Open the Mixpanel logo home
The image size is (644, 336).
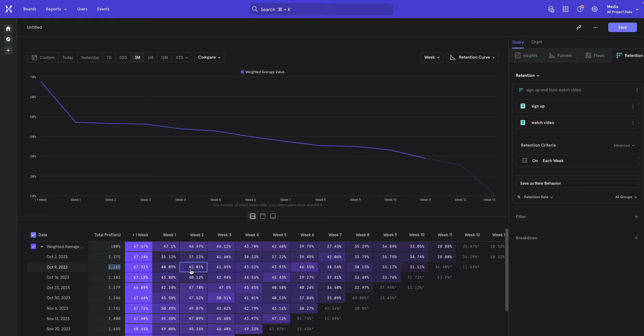(9, 9)
